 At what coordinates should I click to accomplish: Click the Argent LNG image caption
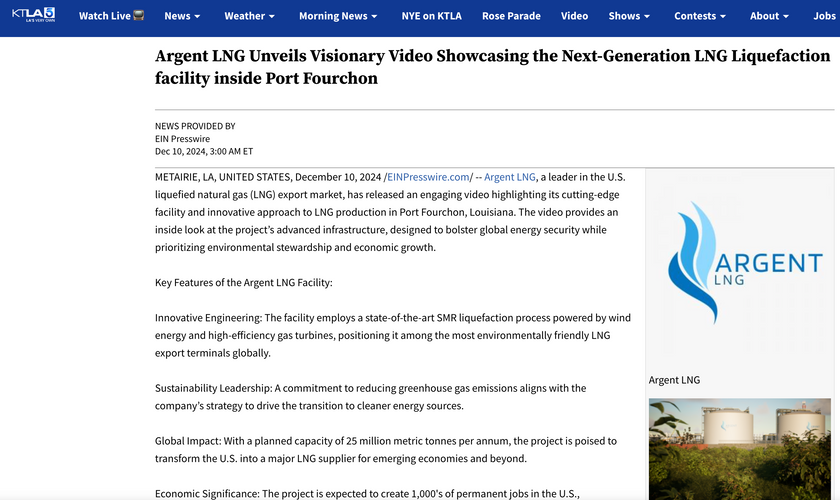point(674,380)
